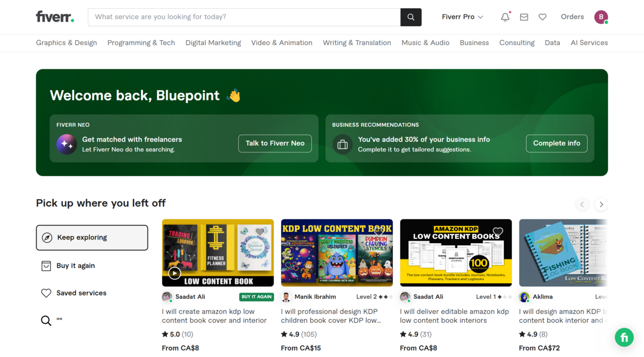This screenshot has width=644, height=357.
Task: Click the search services input field
Action: 244,17
